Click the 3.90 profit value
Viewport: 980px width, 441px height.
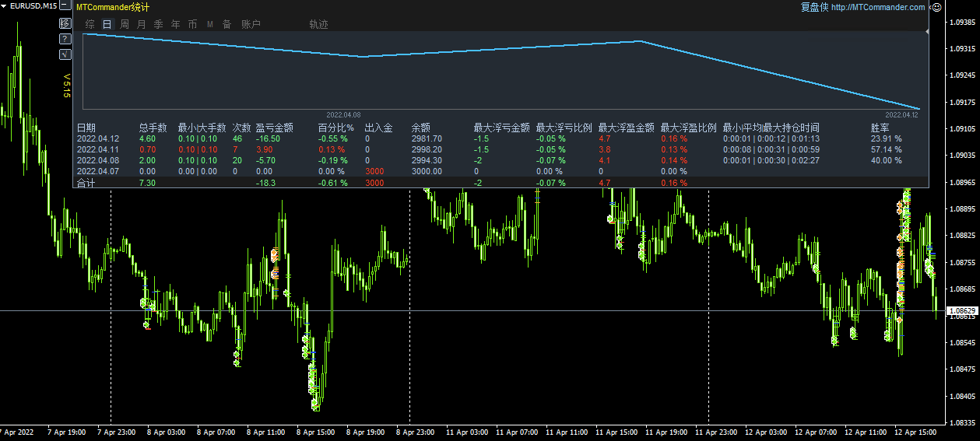(x=264, y=149)
